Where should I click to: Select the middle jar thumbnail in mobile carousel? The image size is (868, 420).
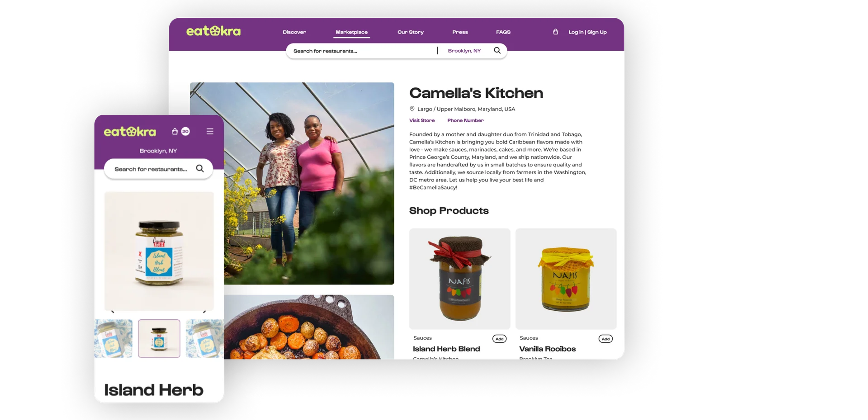(159, 338)
